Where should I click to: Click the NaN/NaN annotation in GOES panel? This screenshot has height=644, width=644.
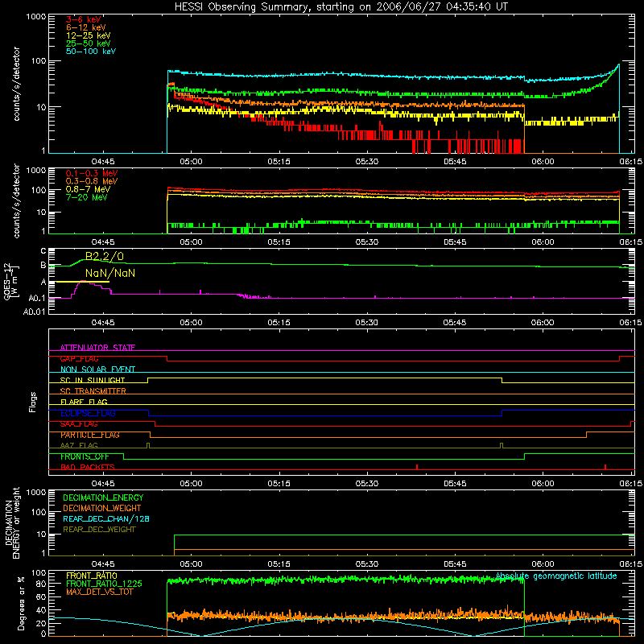coord(110,273)
